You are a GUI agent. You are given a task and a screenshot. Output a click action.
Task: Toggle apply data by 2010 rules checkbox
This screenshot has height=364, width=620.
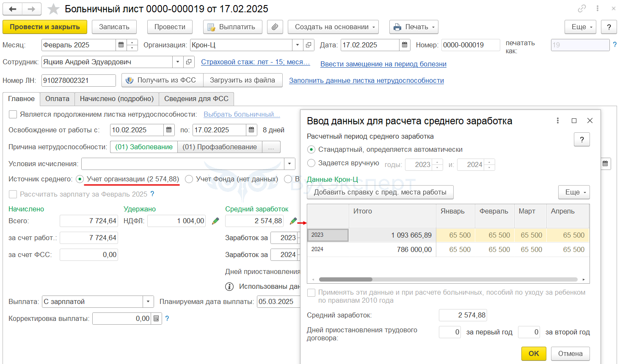(311, 293)
